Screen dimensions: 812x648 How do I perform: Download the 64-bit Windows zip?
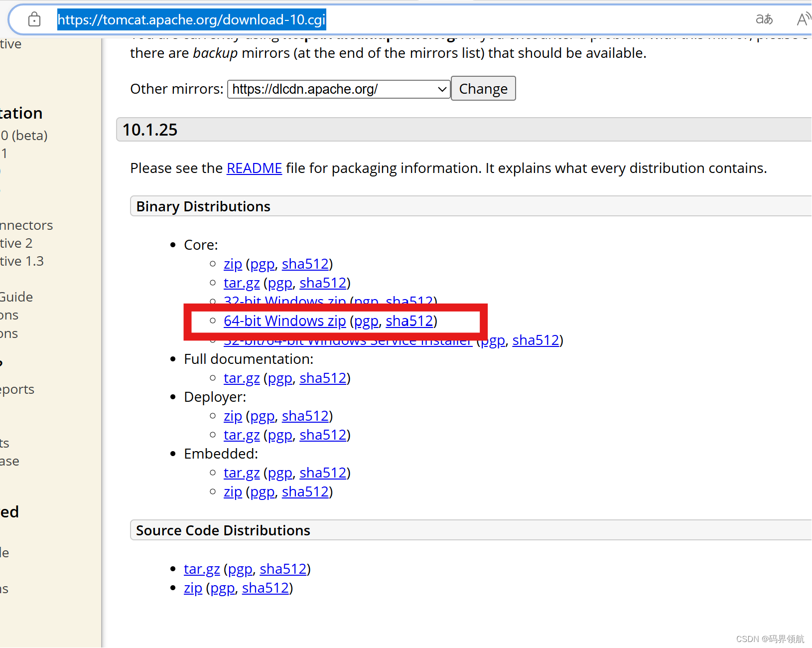coord(285,321)
